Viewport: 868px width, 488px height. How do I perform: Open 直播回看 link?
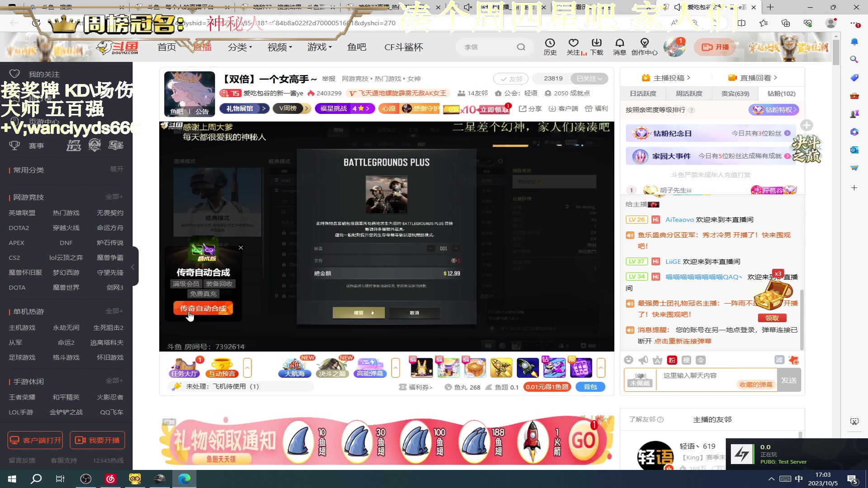[x=753, y=78]
